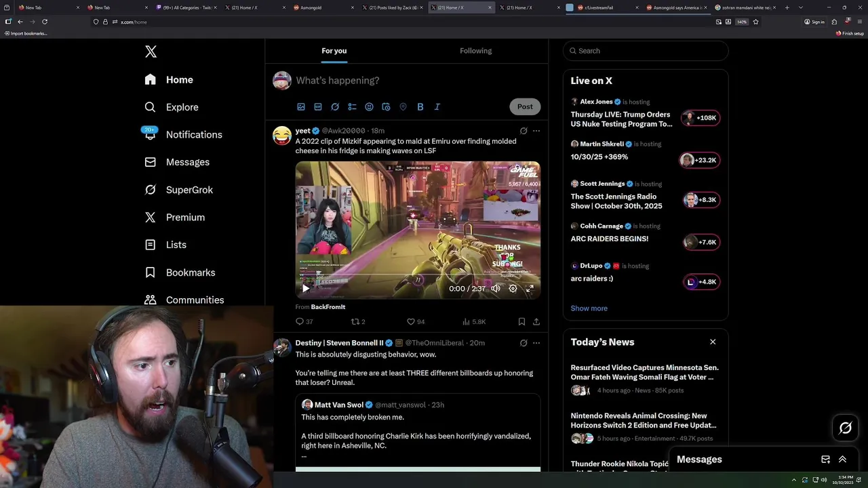This screenshot has width=868, height=488.
Task: Open more options on Destiny's post
Action: pyautogui.click(x=536, y=343)
